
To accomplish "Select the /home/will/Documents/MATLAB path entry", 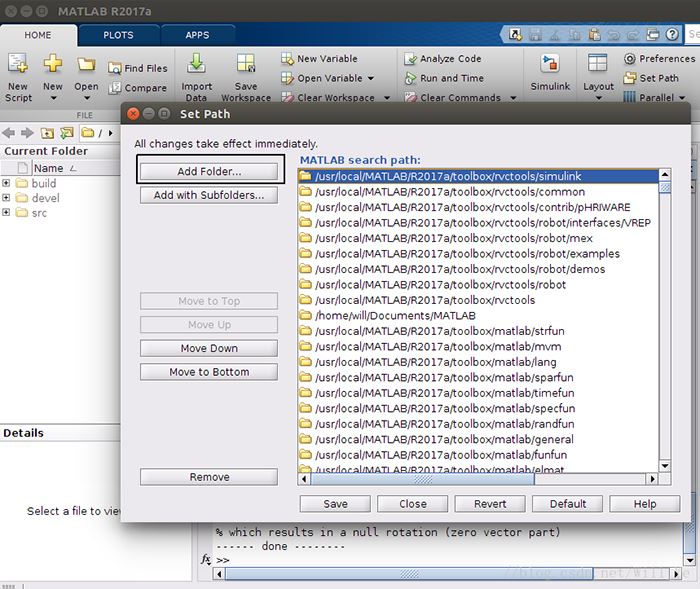I will (394, 316).
